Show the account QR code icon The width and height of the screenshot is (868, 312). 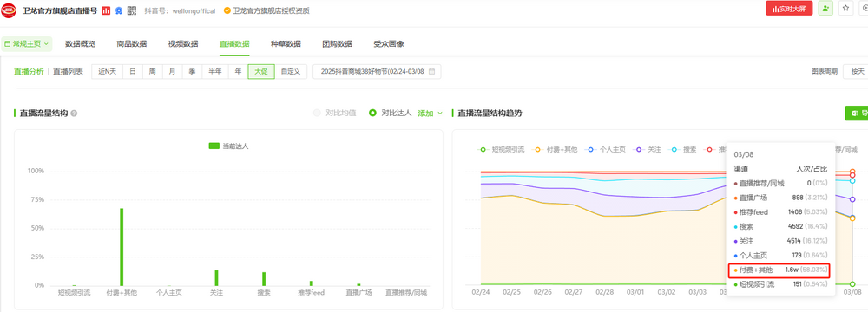click(132, 10)
